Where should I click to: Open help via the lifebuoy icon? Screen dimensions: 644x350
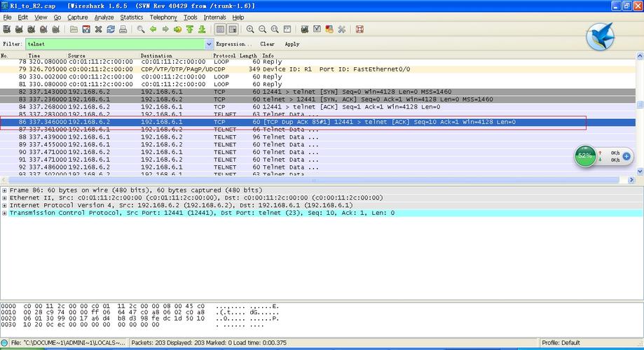tap(359, 29)
